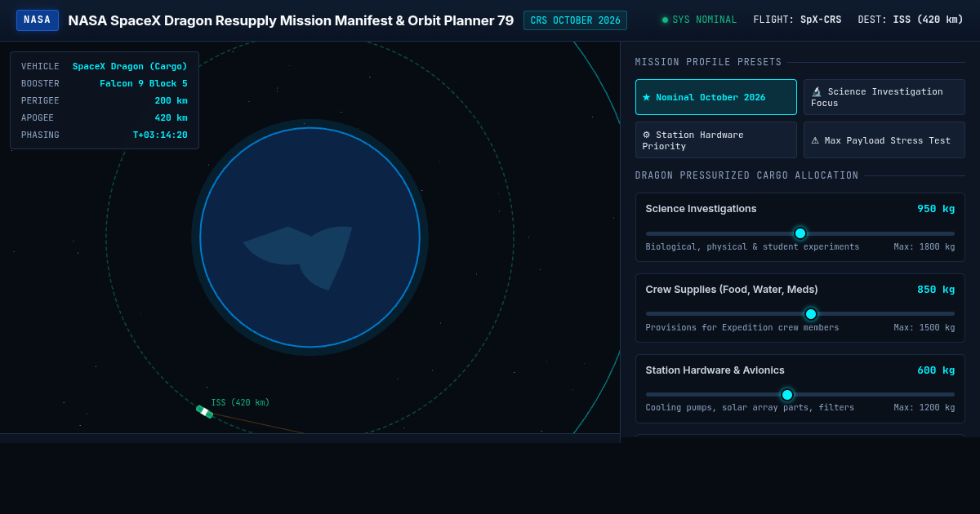The image size is (980, 514).
Task: Click the Max: 1500 kg label
Action: point(924,328)
